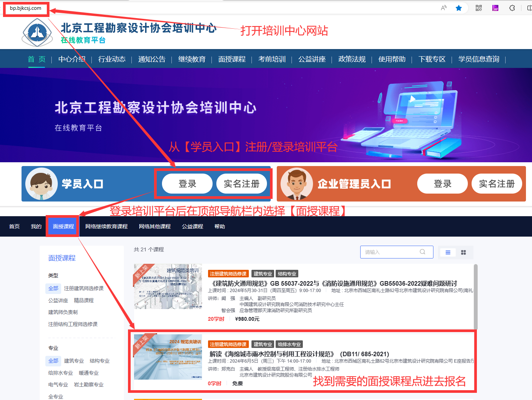Filter by 注册建筑师选修课 type
This screenshot has width=532, height=400.
pos(84,288)
